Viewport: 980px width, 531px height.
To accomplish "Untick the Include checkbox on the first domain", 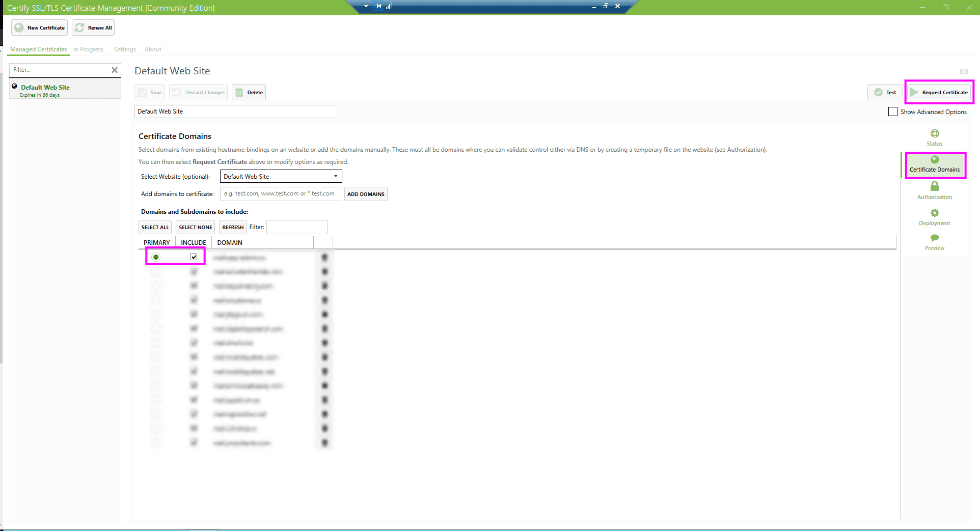I will (194, 257).
